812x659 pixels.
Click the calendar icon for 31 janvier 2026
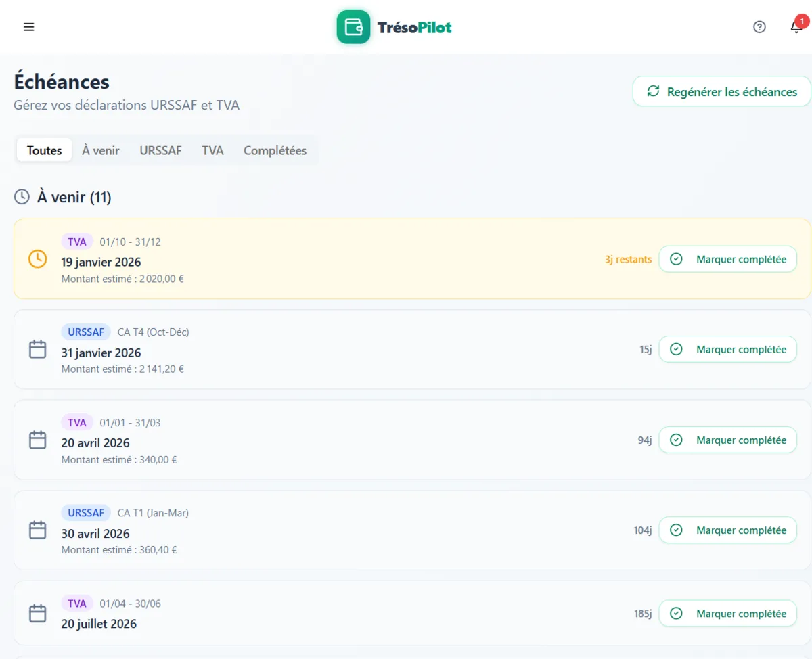click(38, 349)
